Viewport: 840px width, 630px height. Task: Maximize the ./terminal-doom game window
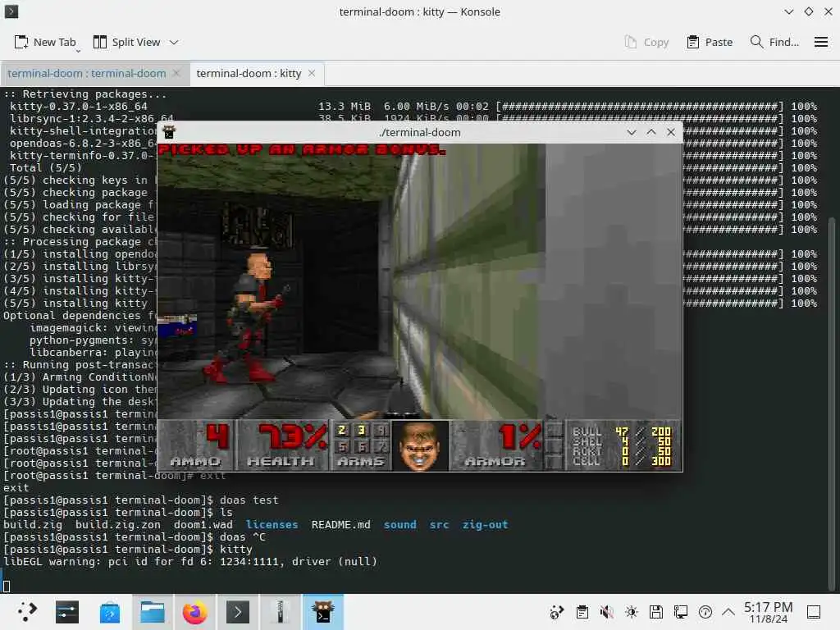point(651,132)
